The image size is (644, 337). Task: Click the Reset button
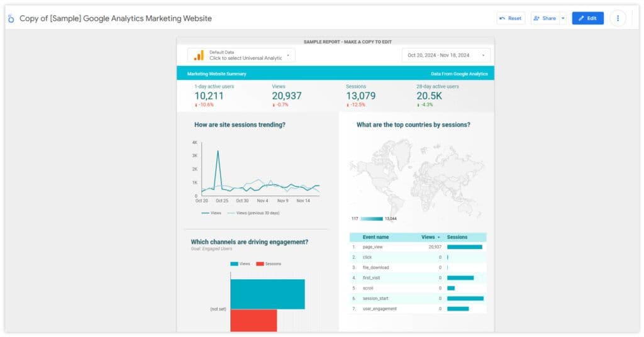[x=511, y=18]
